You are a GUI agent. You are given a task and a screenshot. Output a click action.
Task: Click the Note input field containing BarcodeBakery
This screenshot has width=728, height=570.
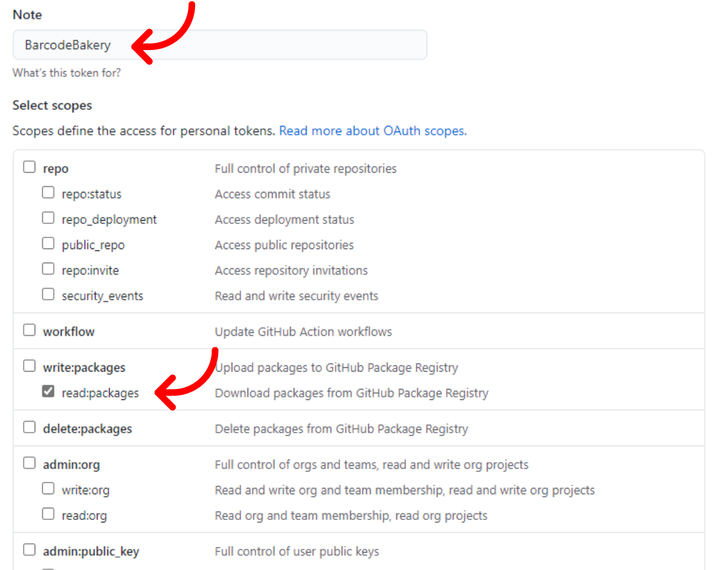coord(219,44)
